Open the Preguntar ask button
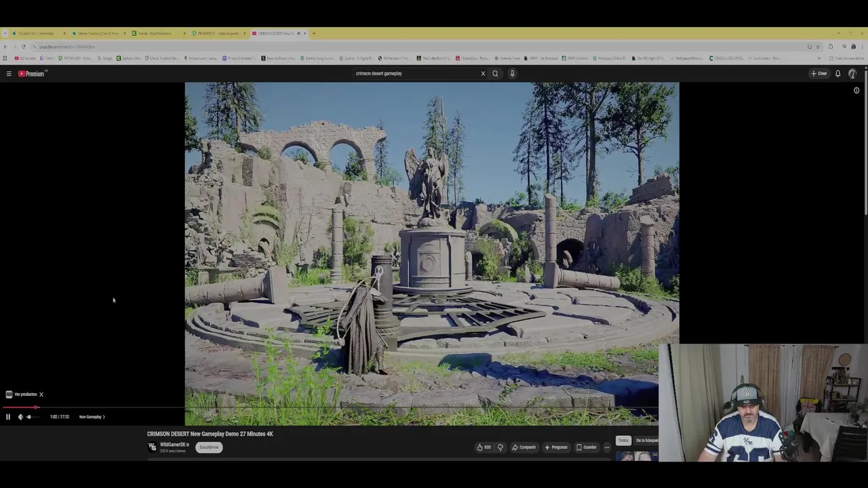The width and height of the screenshot is (868, 488). (556, 447)
